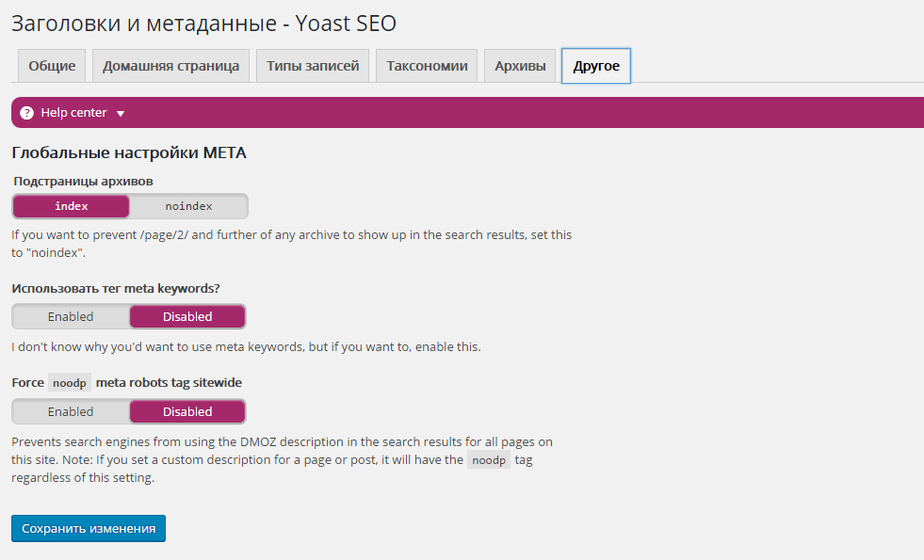This screenshot has height=560, width=924.
Task: Open the Help center label
Action: click(73, 113)
